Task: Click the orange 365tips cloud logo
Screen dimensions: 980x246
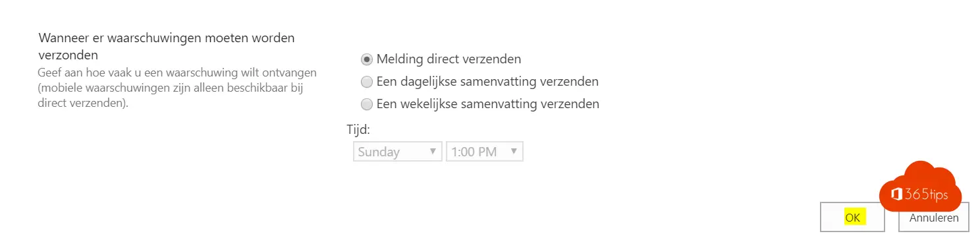Action: coord(921,187)
